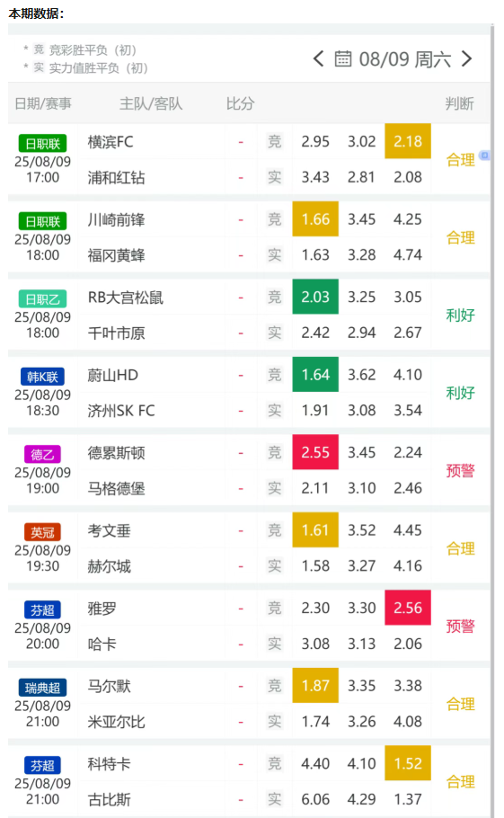Select the green 2.03 odds cell

(x=315, y=297)
